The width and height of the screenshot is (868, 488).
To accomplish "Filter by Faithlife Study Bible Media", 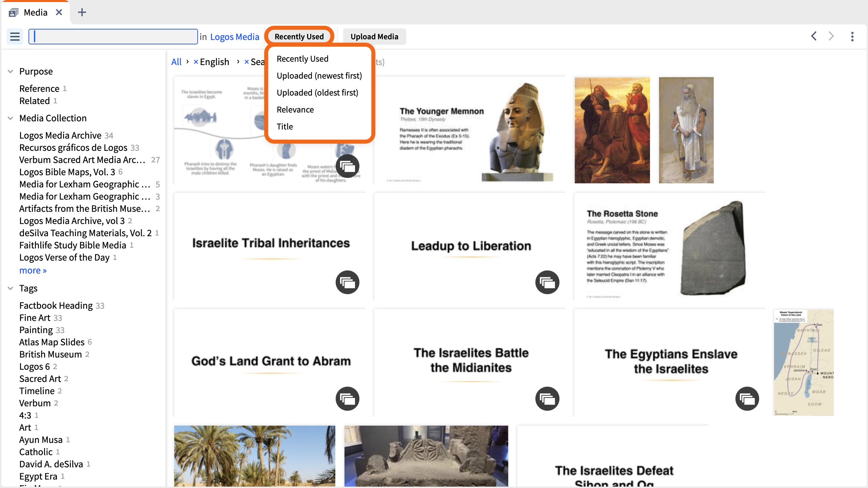I will pos(73,245).
